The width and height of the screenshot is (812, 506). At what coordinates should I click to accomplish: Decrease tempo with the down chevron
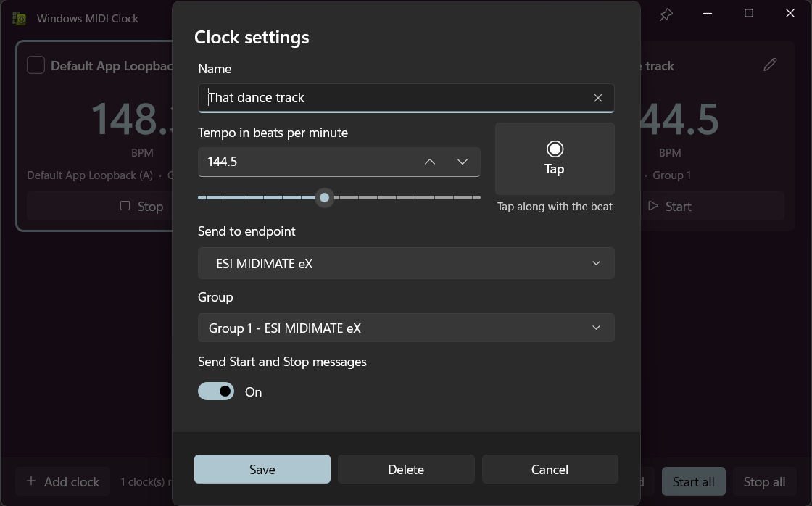(463, 162)
